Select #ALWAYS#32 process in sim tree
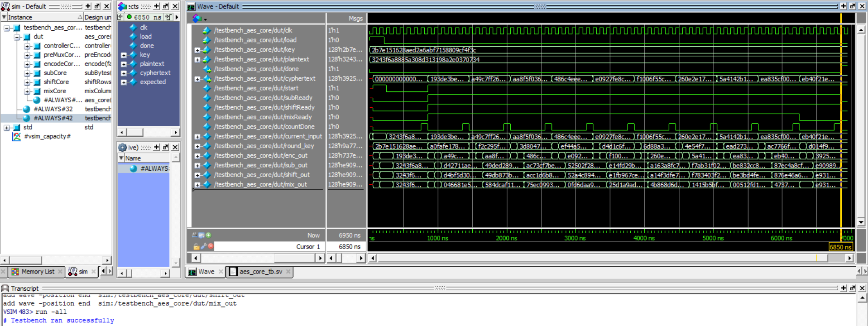This screenshot has height=326, width=868. coord(53,109)
